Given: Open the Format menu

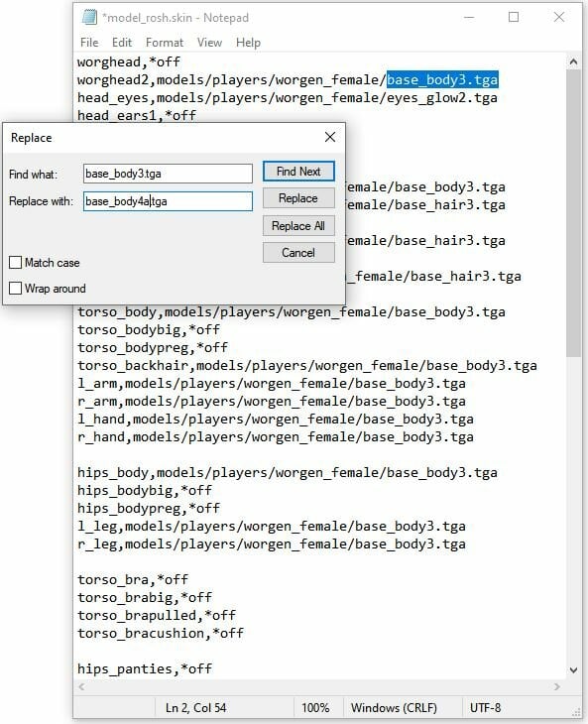Looking at the screenshot, I should (x=165, y=43).
